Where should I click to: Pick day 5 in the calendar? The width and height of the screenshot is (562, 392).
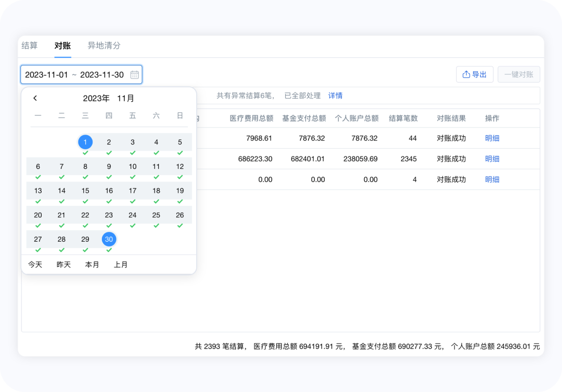pyautogui.click(x=180, y=142)
